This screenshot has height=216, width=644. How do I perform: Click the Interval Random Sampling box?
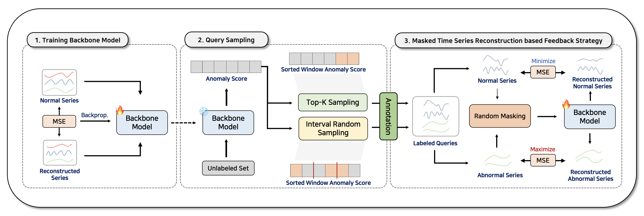[333, 128]
